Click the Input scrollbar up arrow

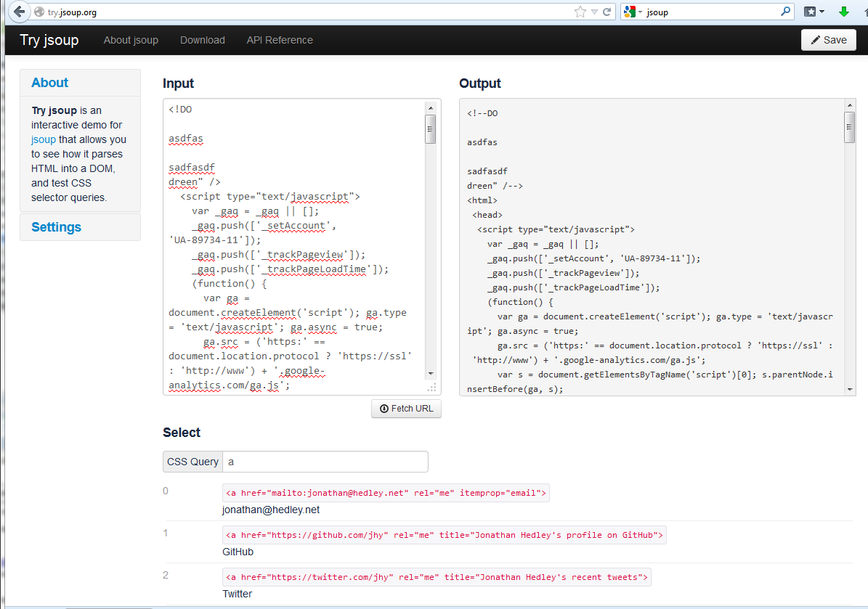tap(430, 107)
